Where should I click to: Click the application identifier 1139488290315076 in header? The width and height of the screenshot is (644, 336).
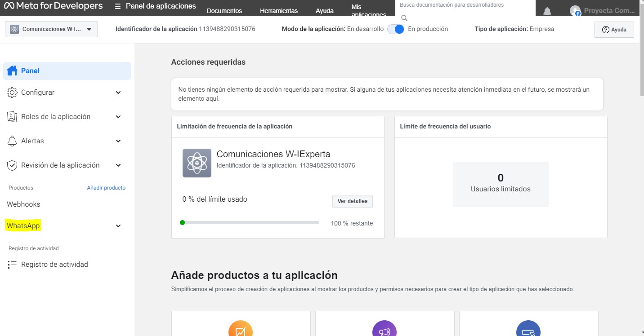(227, 29)
